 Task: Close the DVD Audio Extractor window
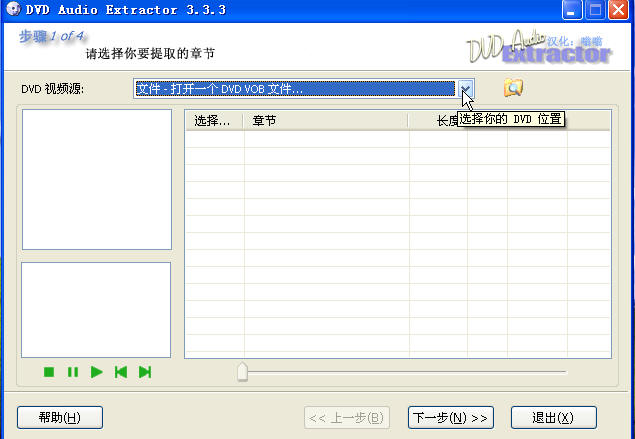[x=619, y=9]
